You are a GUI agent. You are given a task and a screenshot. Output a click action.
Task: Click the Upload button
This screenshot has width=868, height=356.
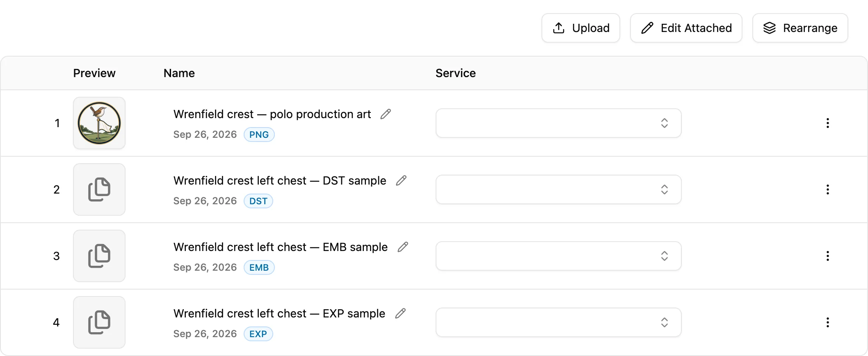point(580,28)
